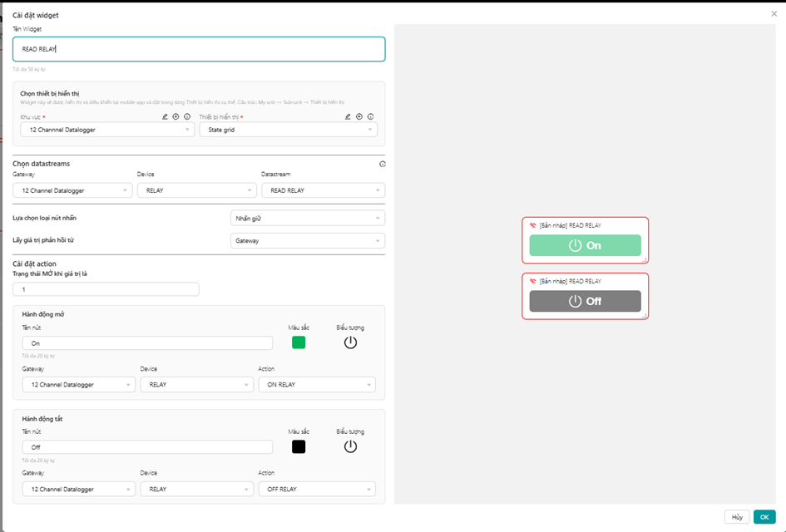
Task: Open the Gateway feedback source dropdown
Action: tap(308, 241)
